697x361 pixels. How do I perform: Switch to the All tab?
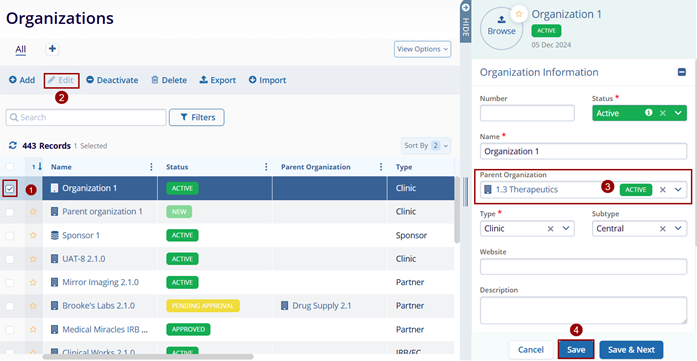coord(20,49)
